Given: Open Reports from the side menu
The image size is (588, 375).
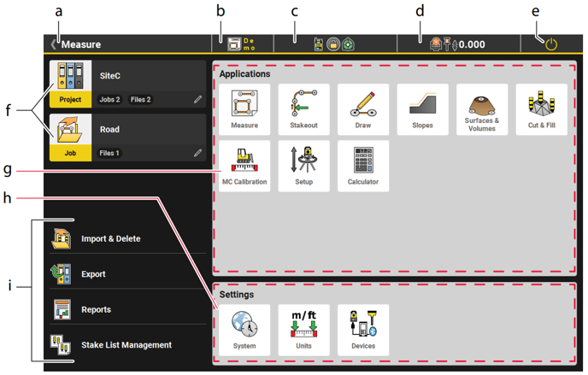Looking at the screenshot, I should 96,309.
